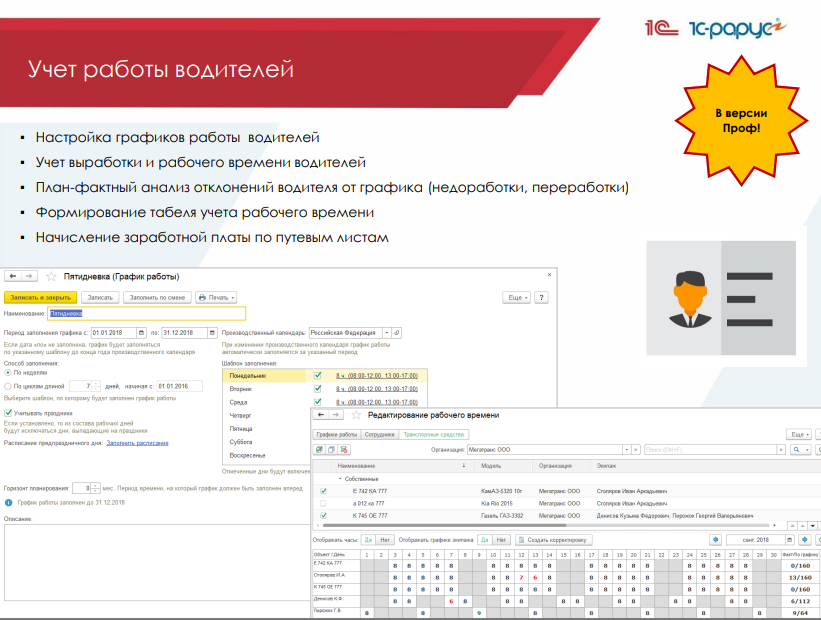The height and width of the screenshot is (620, 821).
Task: Toggle the Учитывать праздники checkbox
Action: [x=9, y=412]
